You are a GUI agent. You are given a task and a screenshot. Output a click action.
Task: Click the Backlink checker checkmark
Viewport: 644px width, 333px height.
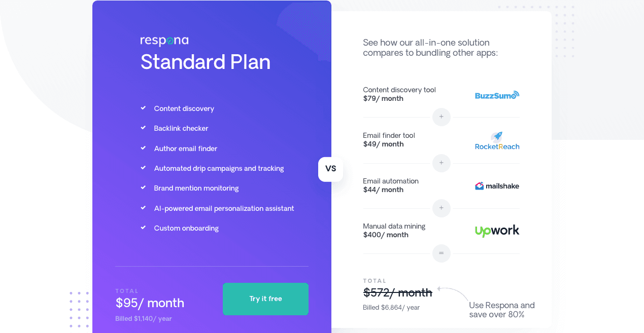coord(144,128)
